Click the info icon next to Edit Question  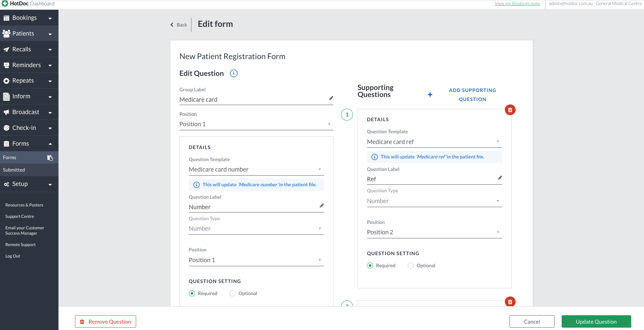pos(234,73)
